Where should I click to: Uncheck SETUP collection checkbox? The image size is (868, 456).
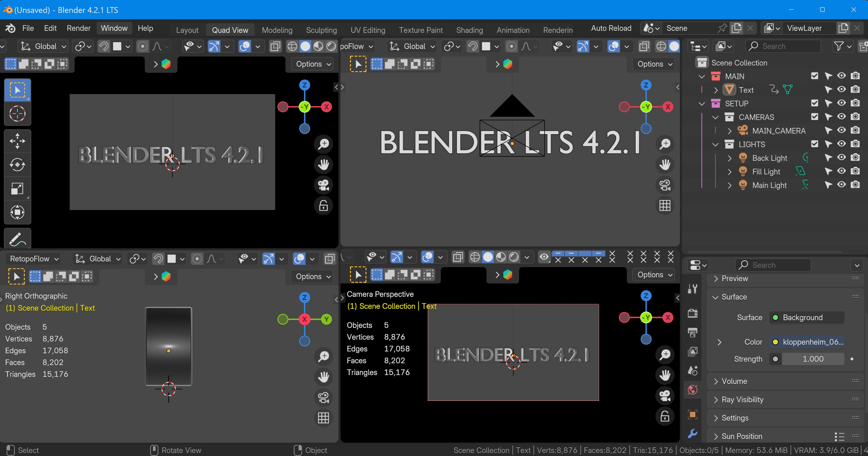point(815,103)
